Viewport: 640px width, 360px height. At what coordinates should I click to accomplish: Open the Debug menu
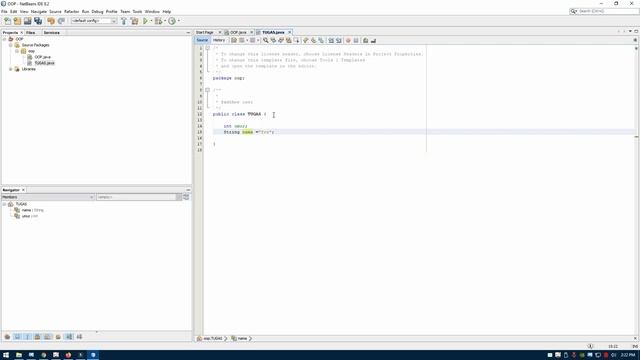pyautogui.click(x=97, y=12)
